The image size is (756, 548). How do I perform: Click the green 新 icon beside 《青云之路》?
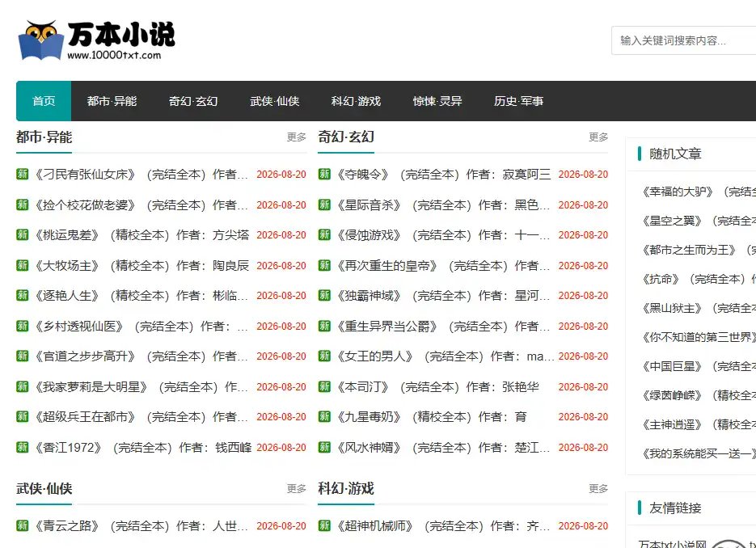click(22, 525)
